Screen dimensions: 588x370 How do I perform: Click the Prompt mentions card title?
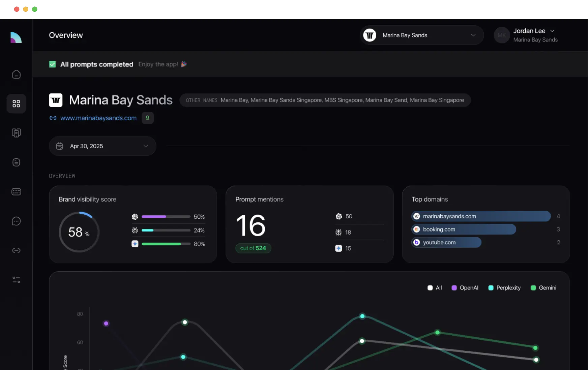pos(259,199)
